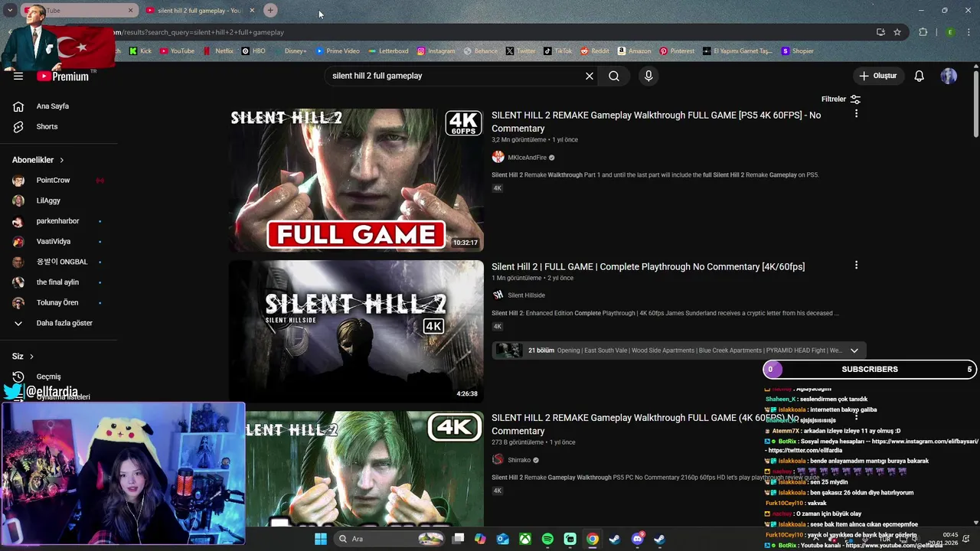The width and height of the screenshot is (980, 551).
Task: Open a new browser tab
Action: coord(270,10)
